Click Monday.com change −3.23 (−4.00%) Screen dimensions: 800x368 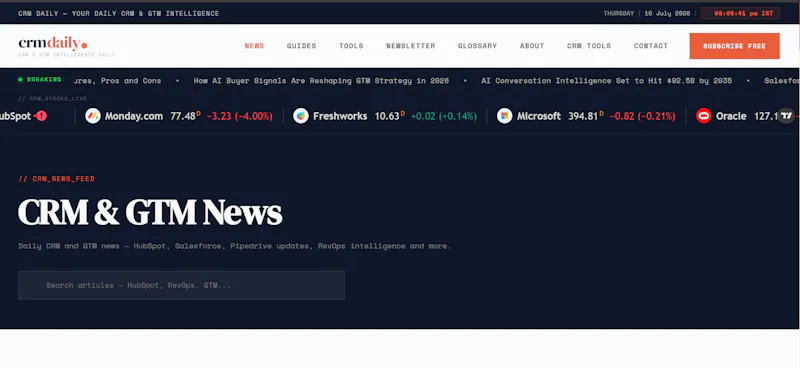[240, 116]
